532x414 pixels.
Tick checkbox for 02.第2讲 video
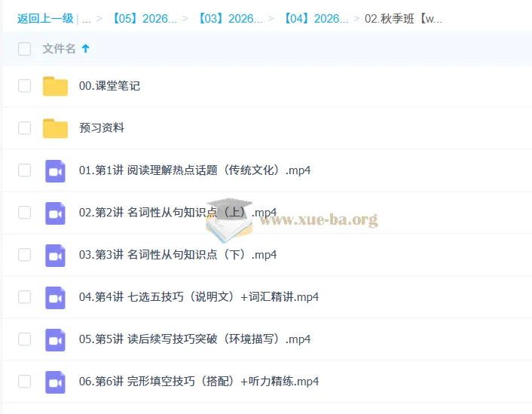coord(24,212)
